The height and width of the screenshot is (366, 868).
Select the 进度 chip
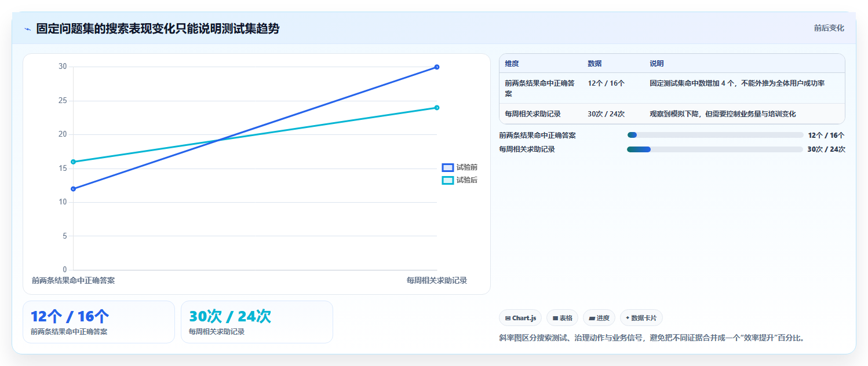[x=599, y=318]
